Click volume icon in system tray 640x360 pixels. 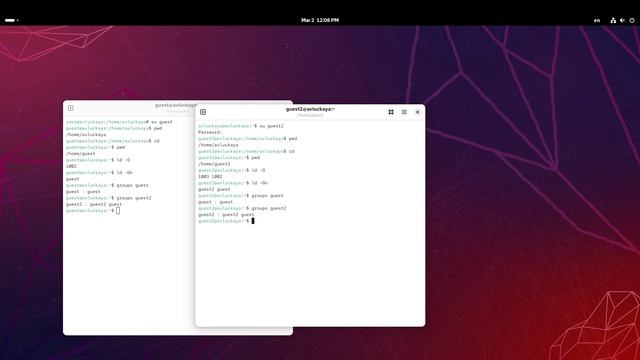tap(622, 20)
